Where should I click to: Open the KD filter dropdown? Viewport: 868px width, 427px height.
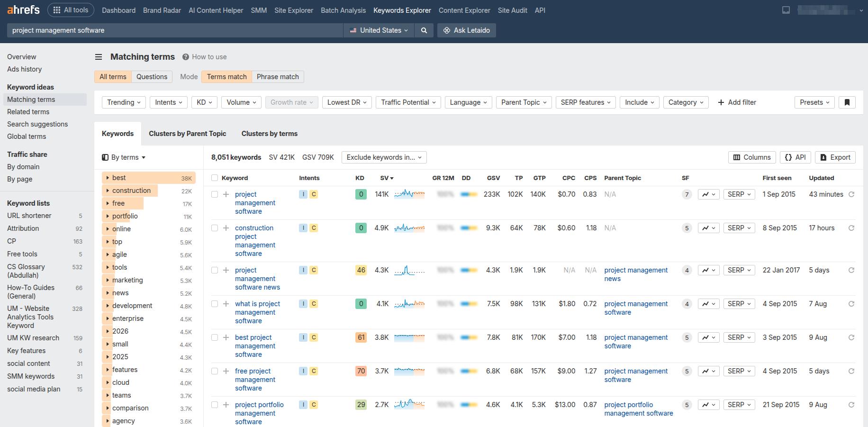[x=204, y=102]
